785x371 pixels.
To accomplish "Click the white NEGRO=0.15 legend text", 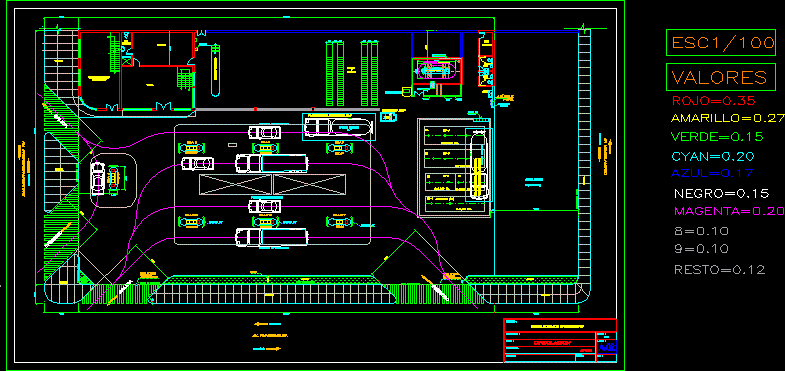I will pyautogui.click(x=721, y=193).
